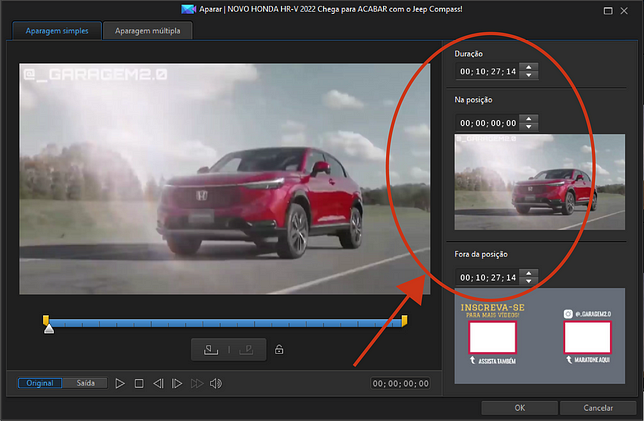Click the Fora da posição timecode field
The width and height of the screenshot is (644, 421).
[487, 278]
